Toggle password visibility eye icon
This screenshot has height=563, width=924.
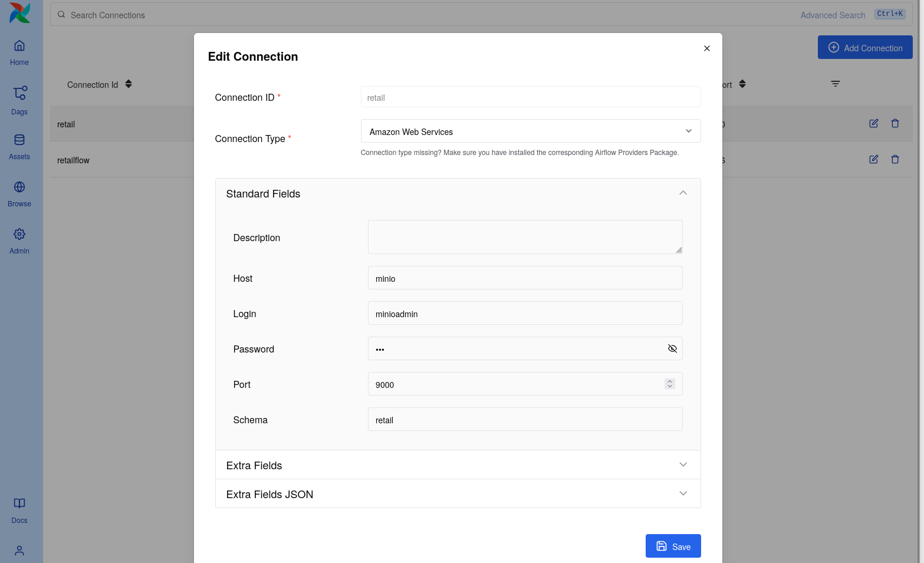pyautogui.click(x=672, y=348)
